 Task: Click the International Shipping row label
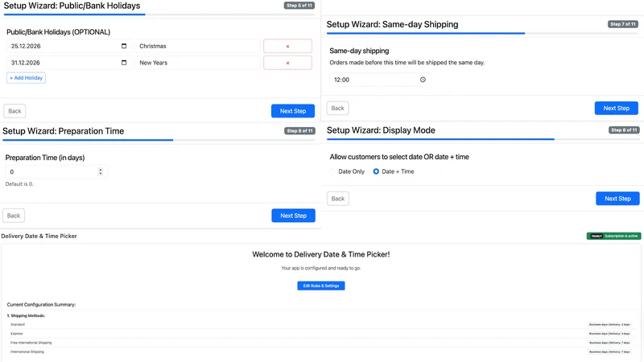coord(27,352)
